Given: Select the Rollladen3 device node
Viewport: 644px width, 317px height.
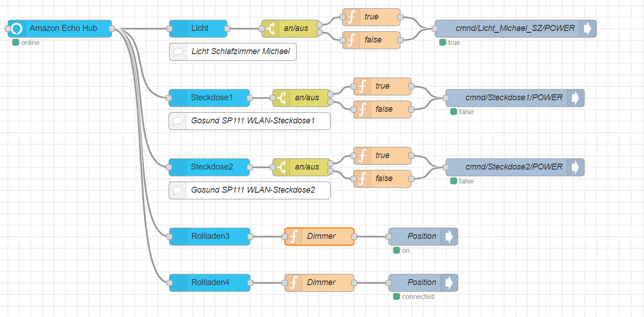Looking at the screenshot, I should 210,237.
